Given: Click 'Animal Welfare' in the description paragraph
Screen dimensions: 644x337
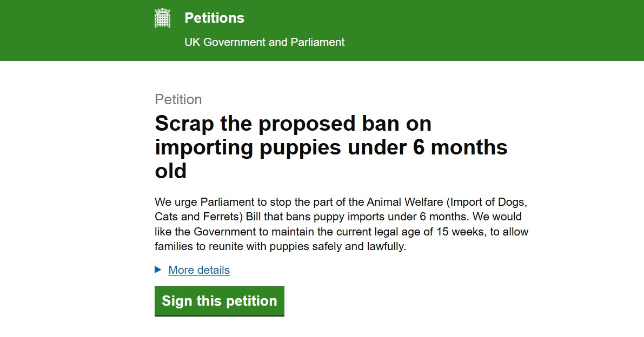Looking at the screenshot, I should click(x=405, y=202).
